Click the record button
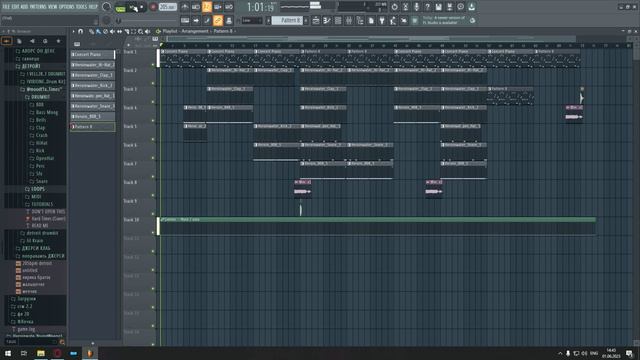The height and width of the screenshot is (360, 640). tap(153, 7)
